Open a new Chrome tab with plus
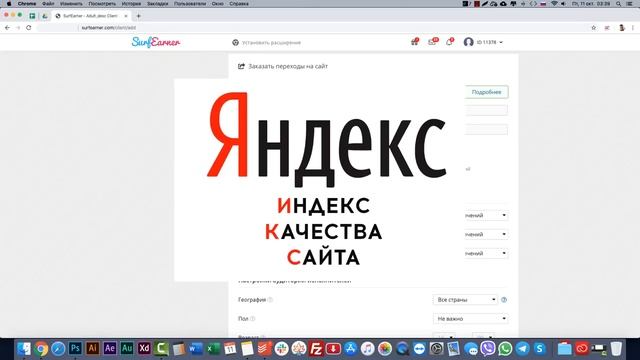640x360 pixels. (138, 16)
